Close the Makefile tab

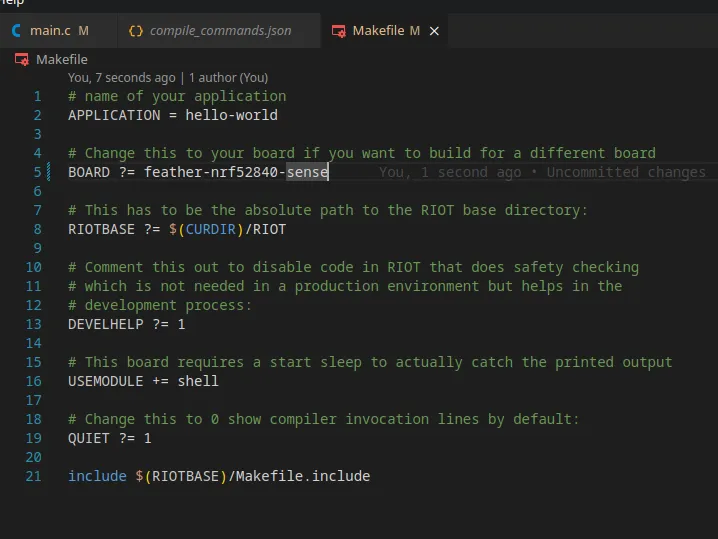434,31
